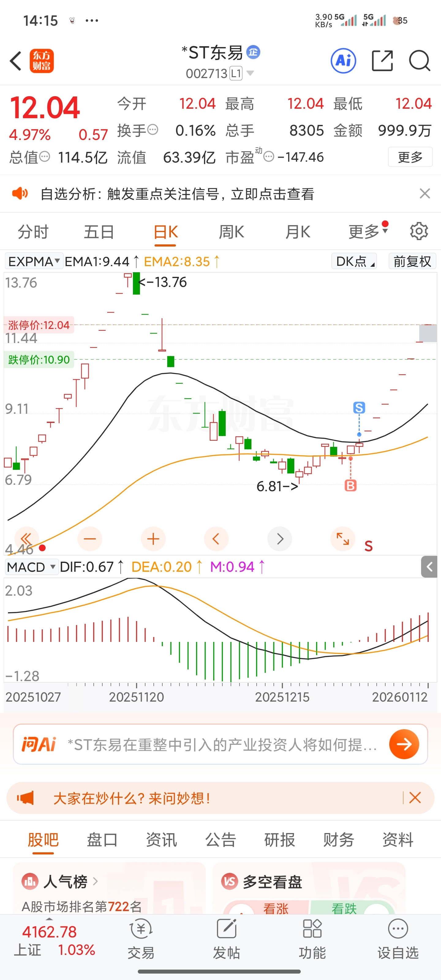Open the DK点 dropdown
The height and width of the screenshot is (980, 441).
click(x=354, y=261)
